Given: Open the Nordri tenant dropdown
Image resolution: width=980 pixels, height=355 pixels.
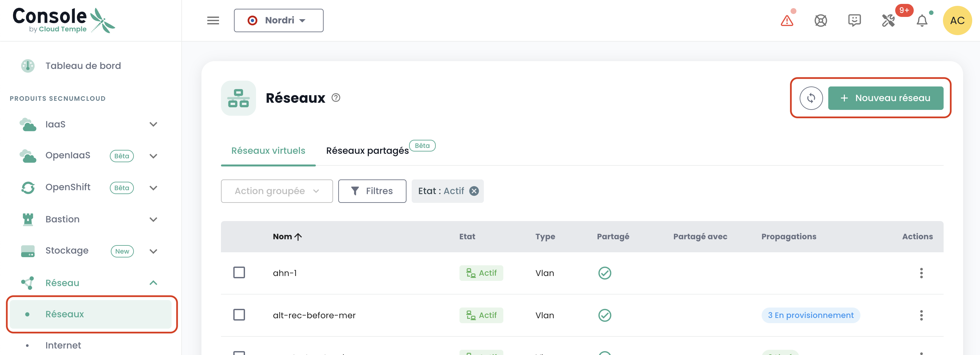Looking at the screenshot, I should 278,20.
